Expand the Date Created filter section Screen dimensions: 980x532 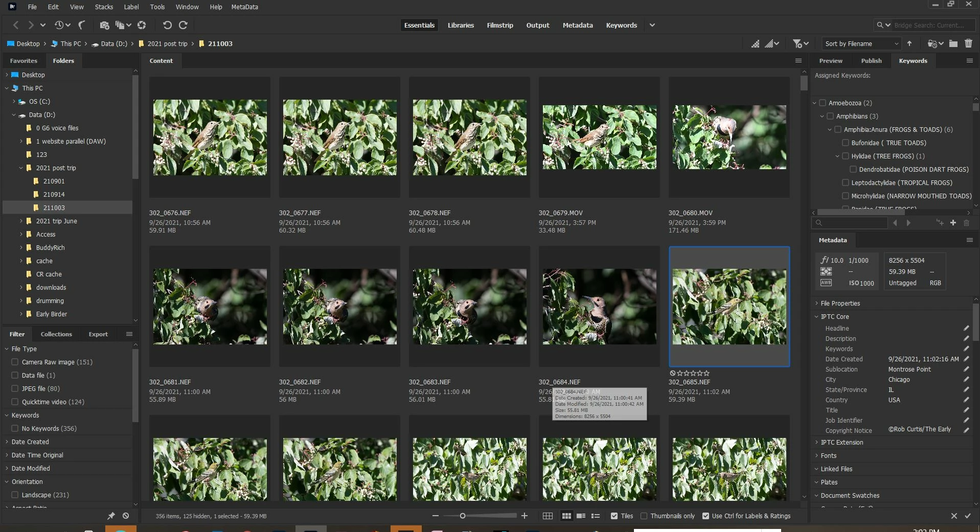click(x=7, y=442)
